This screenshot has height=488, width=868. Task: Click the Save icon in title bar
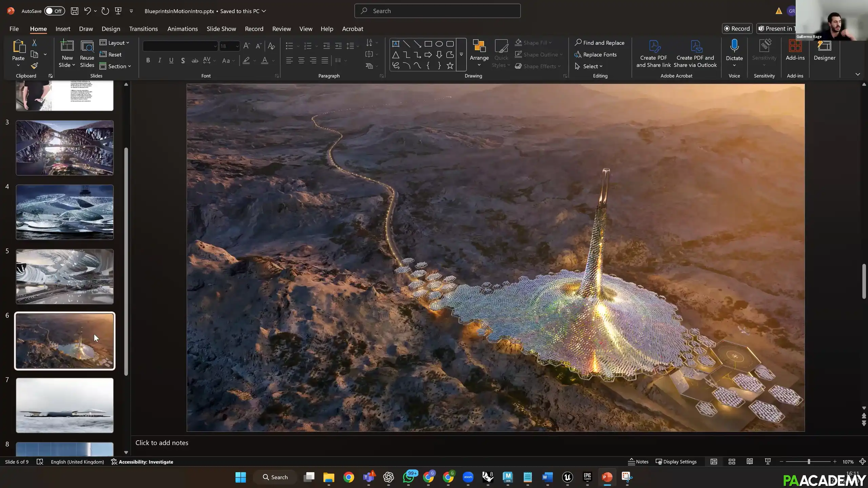click(75, 11)
